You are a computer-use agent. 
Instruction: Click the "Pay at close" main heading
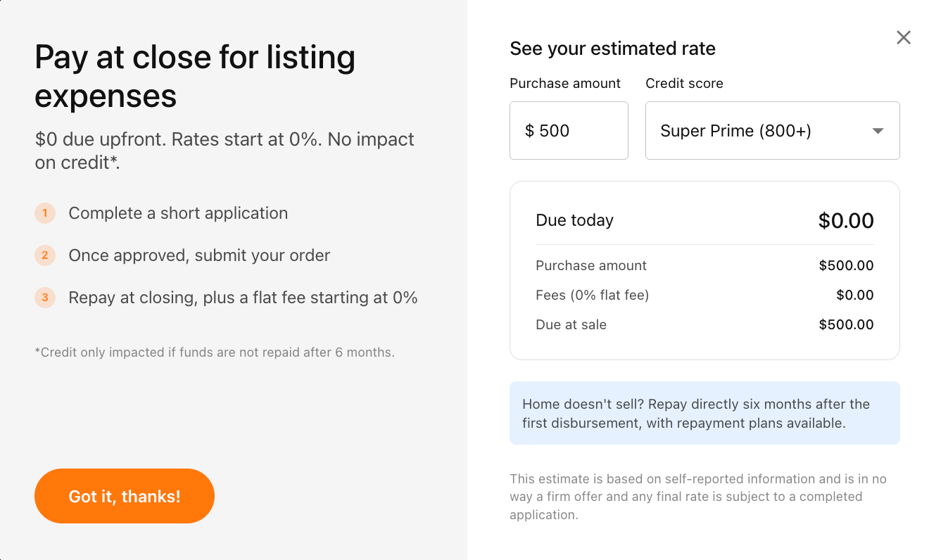[195, 76]
